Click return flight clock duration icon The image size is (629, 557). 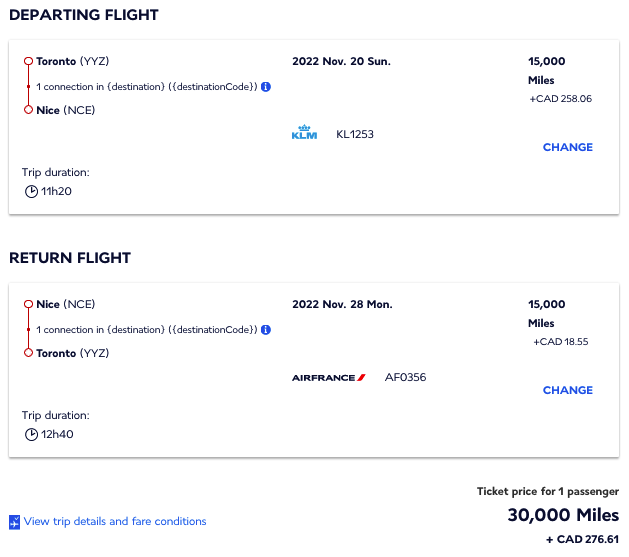point(31,434)
